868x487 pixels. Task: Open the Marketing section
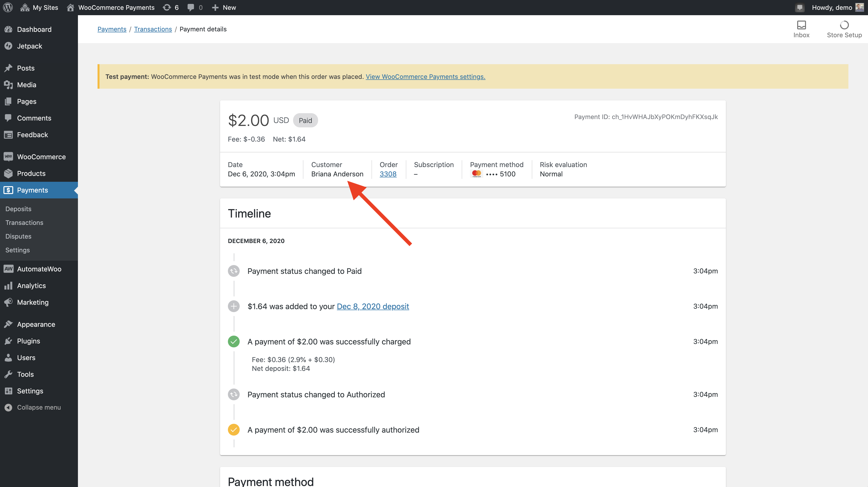coord(33,302)
